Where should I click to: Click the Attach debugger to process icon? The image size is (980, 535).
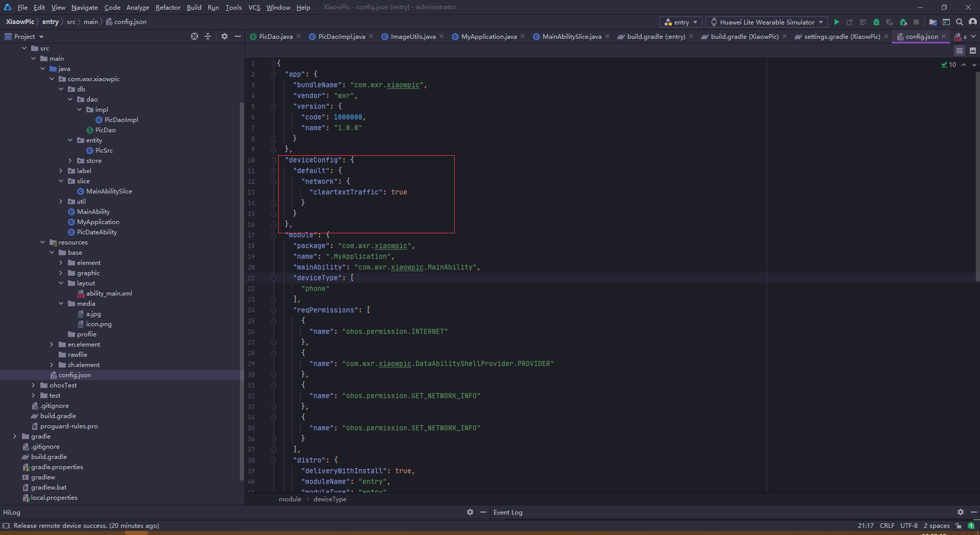click(903, 22)
